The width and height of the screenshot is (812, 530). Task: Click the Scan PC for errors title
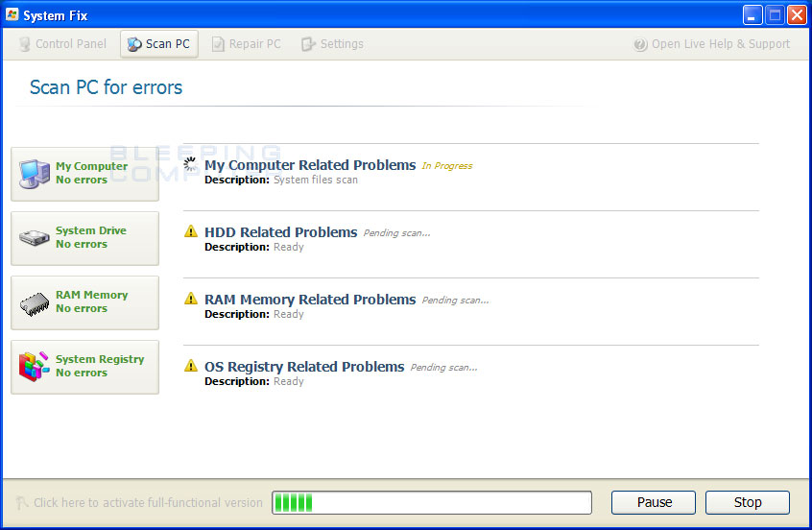tap(107, 87)
